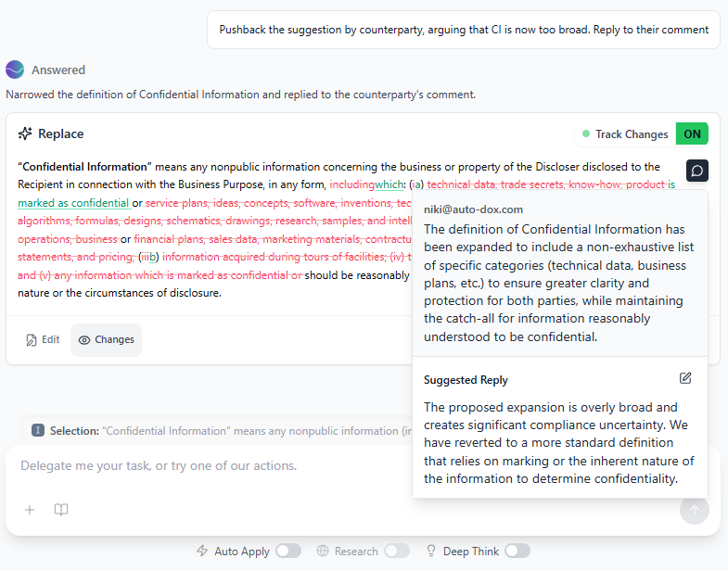Switch to the Edit view
728x571 pixels.
click(x=44, y=340)
